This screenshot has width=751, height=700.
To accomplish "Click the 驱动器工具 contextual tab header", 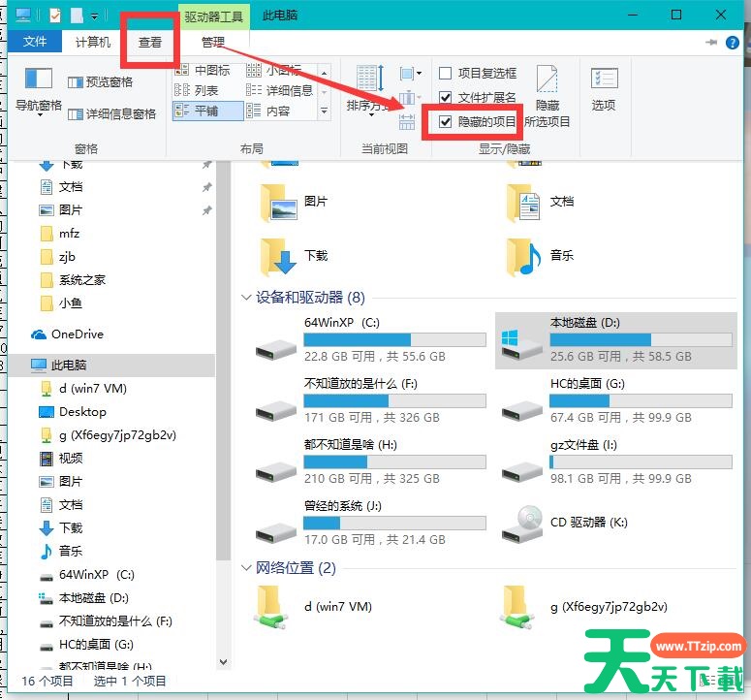I will 214,17.
